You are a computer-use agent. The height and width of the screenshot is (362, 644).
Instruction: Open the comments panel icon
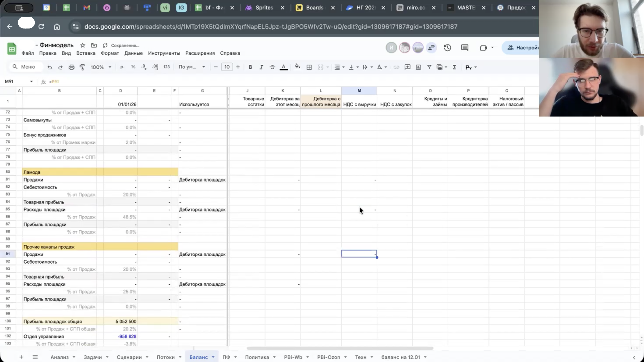click(x=465, y=48)
